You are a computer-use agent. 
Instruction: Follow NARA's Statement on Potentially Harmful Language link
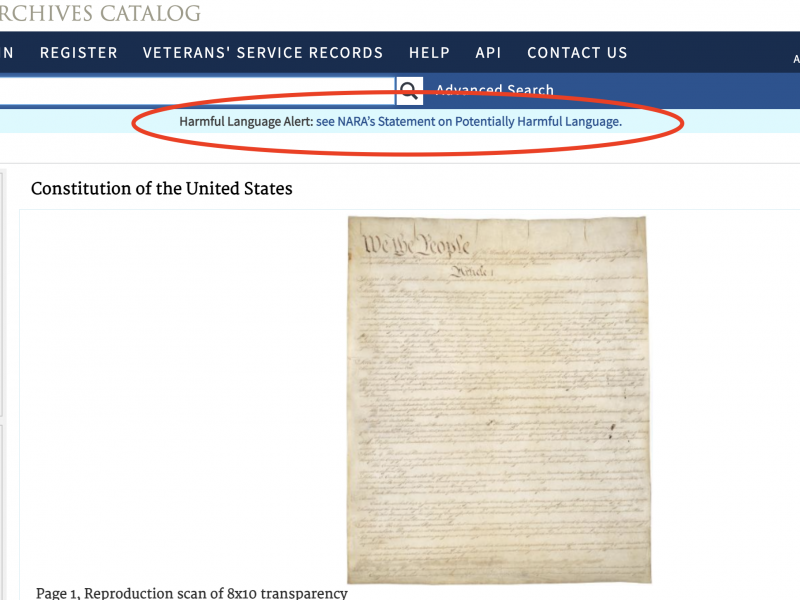469,121
